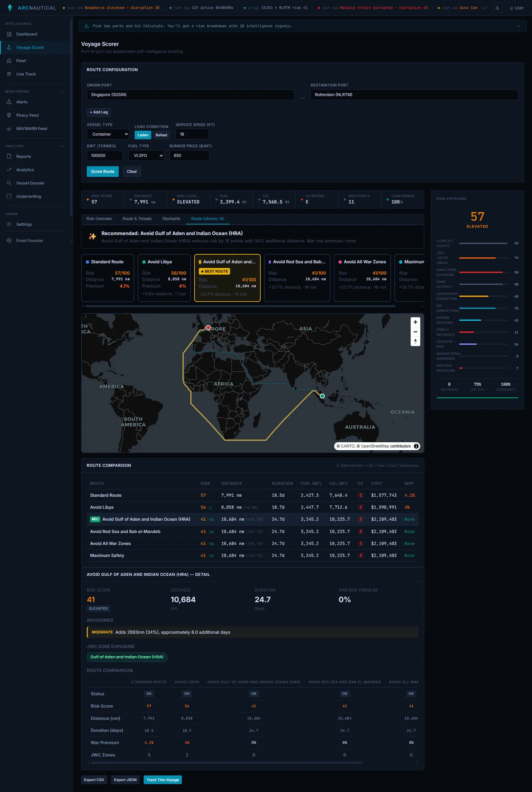Click the Voyage Scorer anchor icon
The width and height of the screenshot is (532, 792).
9,48
